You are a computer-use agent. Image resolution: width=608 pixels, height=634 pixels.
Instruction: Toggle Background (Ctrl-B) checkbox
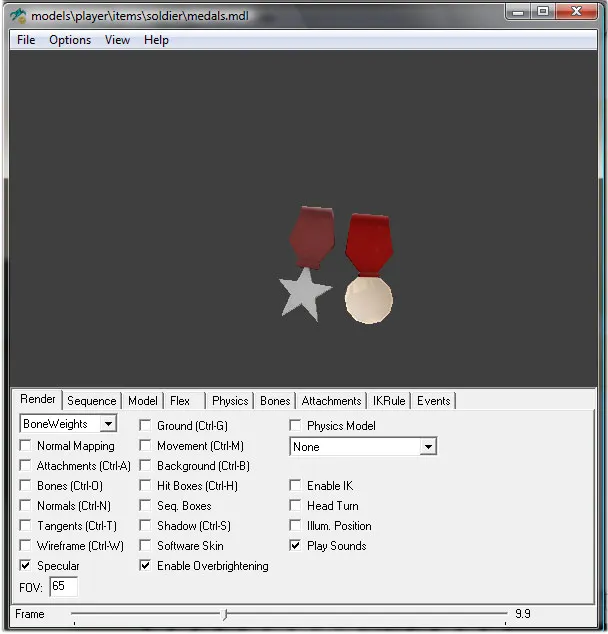coord(145,465)
